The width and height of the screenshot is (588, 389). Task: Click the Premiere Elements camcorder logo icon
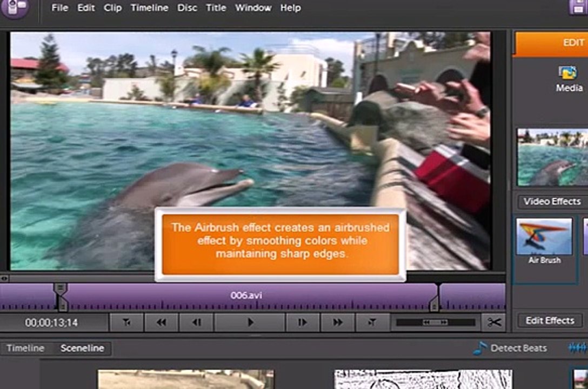point(15,8)
